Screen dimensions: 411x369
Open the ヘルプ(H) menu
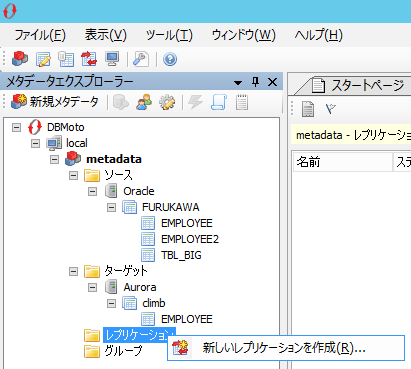pyautogui.click(x=319, y=35)
